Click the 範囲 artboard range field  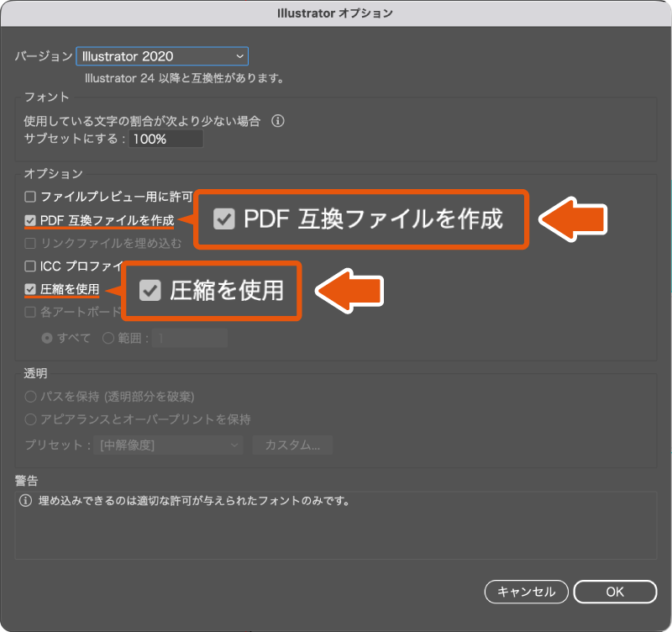pos(190,339)
